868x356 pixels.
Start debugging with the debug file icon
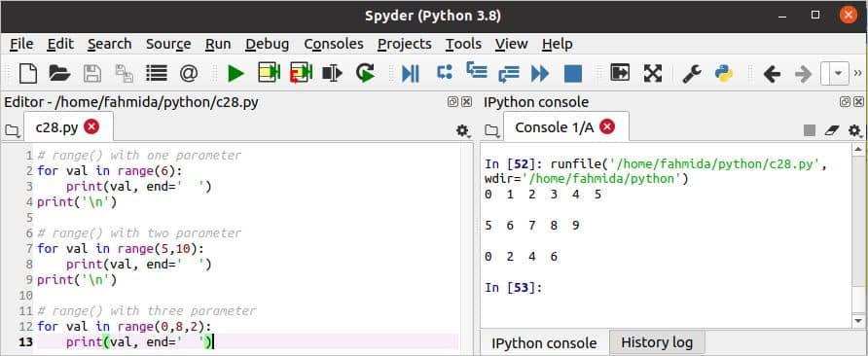(x=411, y=73)
